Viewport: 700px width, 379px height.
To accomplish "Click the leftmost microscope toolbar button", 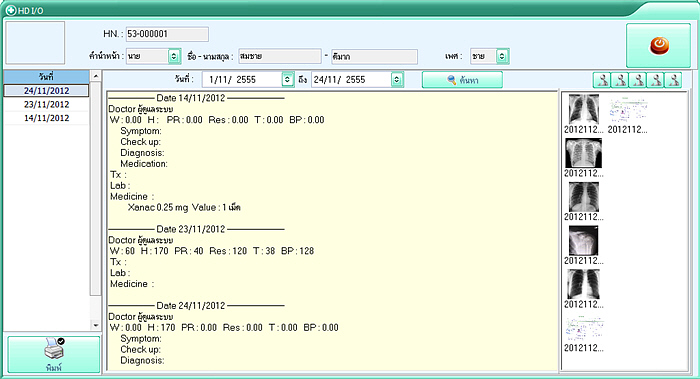I will click(x=602, y=80).
